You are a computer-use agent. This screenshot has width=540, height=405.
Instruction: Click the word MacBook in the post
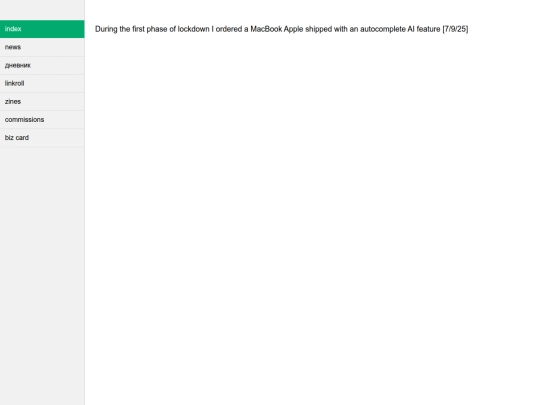coord(266,29)
